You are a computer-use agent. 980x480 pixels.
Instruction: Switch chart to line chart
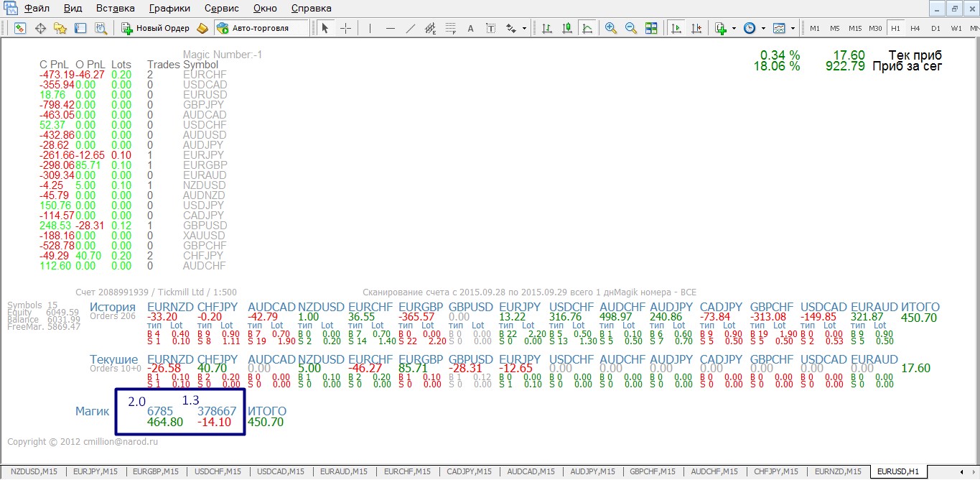pos(587,28)
